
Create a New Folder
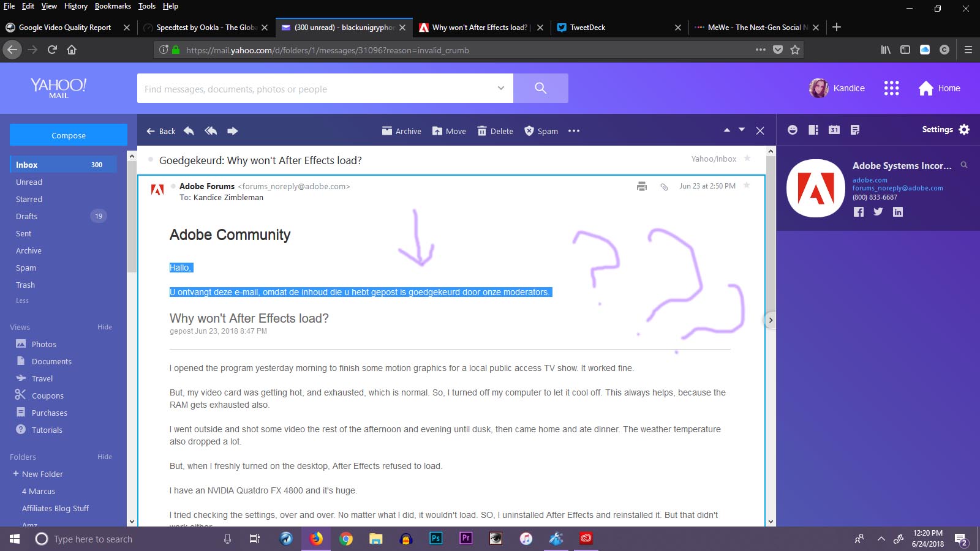tap(38, 474)
